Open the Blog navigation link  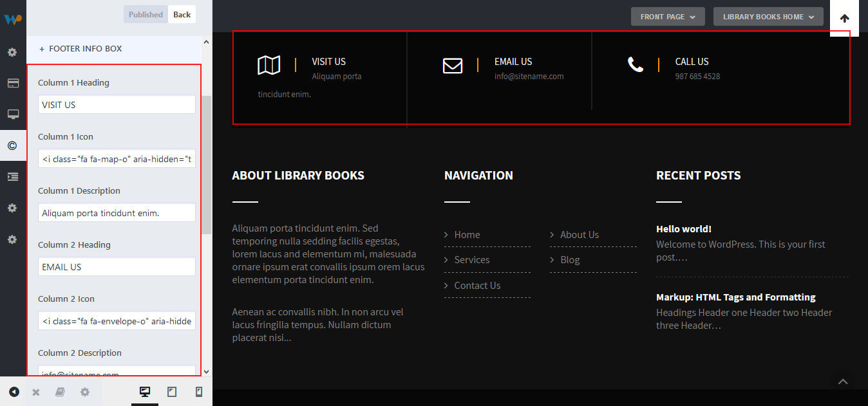(x=570, y=260)
